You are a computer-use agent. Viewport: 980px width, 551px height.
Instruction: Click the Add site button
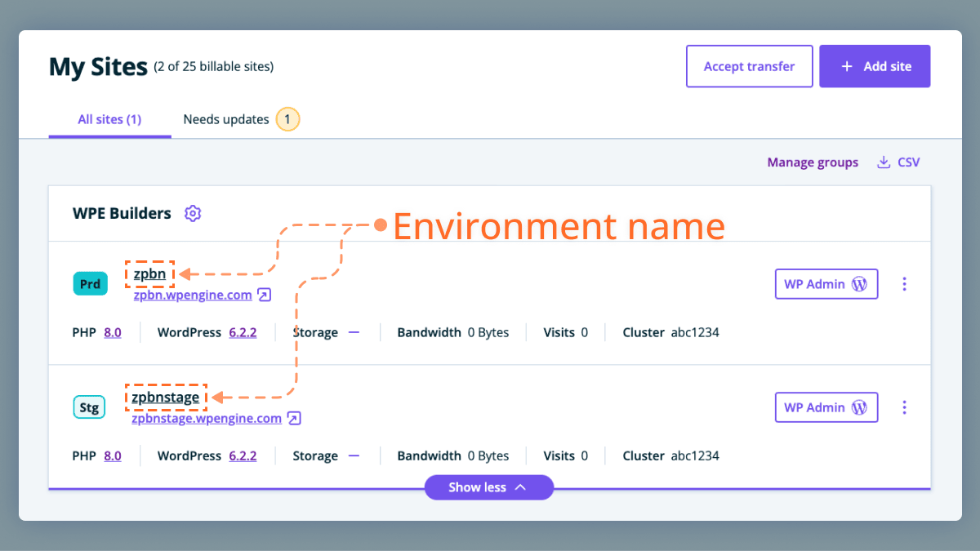(875, 66)
